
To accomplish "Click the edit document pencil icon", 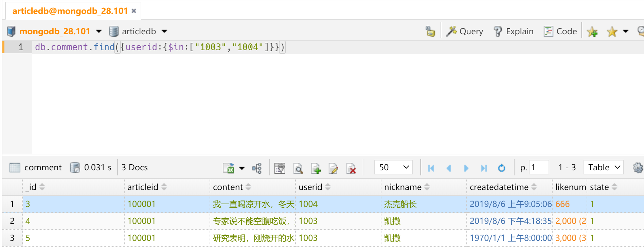I will tap(334, 168).
